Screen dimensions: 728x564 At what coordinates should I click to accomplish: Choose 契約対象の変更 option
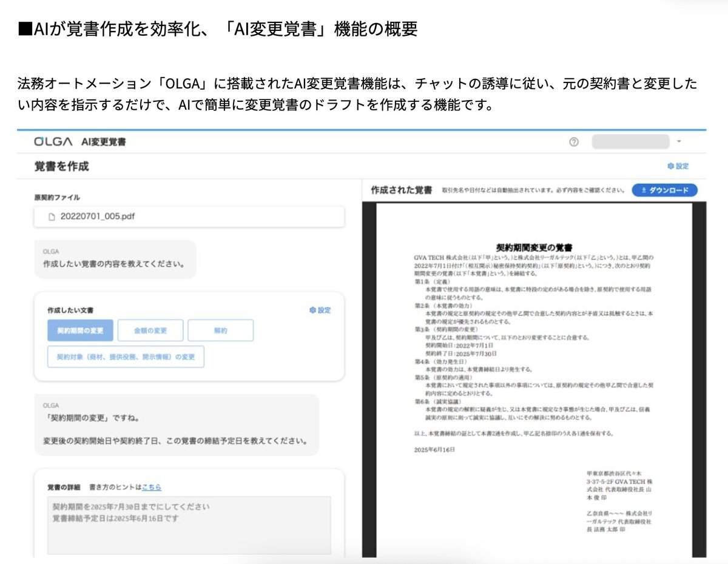tap(126, 357)
